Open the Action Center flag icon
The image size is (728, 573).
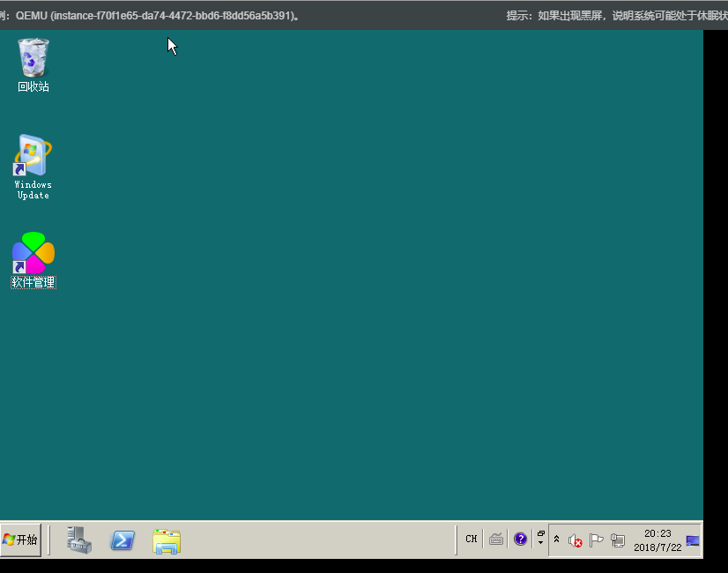(596, 540)
